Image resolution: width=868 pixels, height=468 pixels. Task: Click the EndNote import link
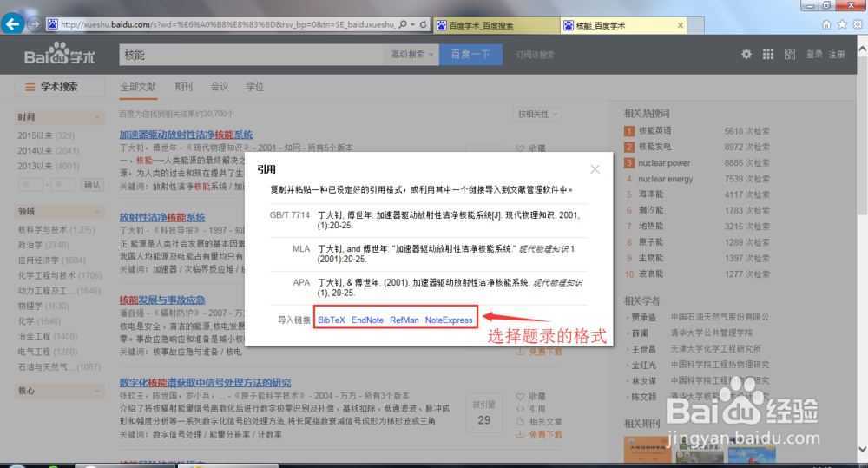367,320
